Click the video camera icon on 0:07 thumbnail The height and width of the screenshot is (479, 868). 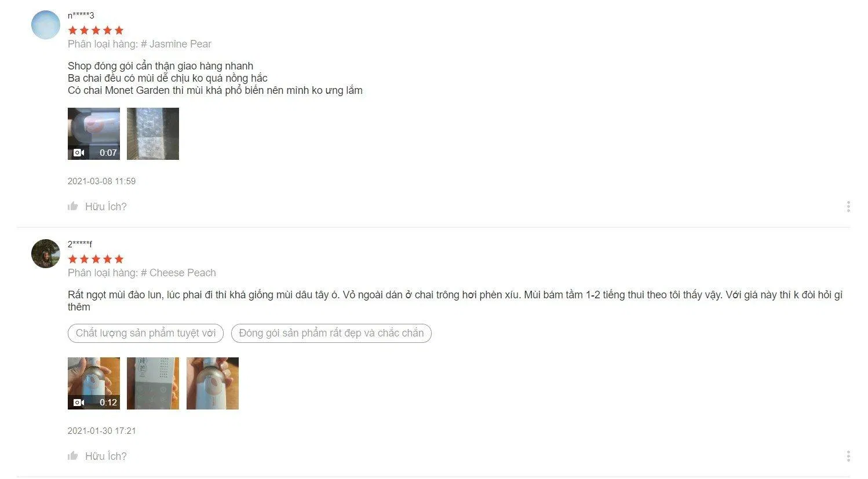click(x=79, y=153)
